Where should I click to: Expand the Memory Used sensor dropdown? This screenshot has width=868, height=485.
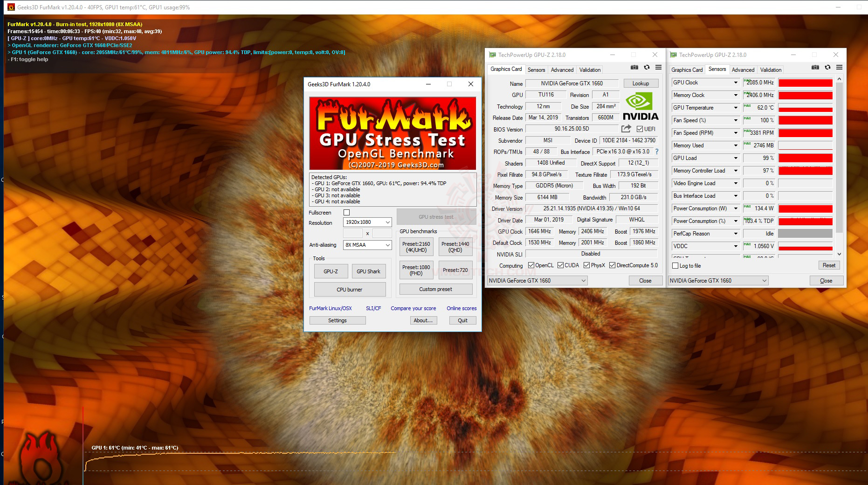(x=736, y=145)
